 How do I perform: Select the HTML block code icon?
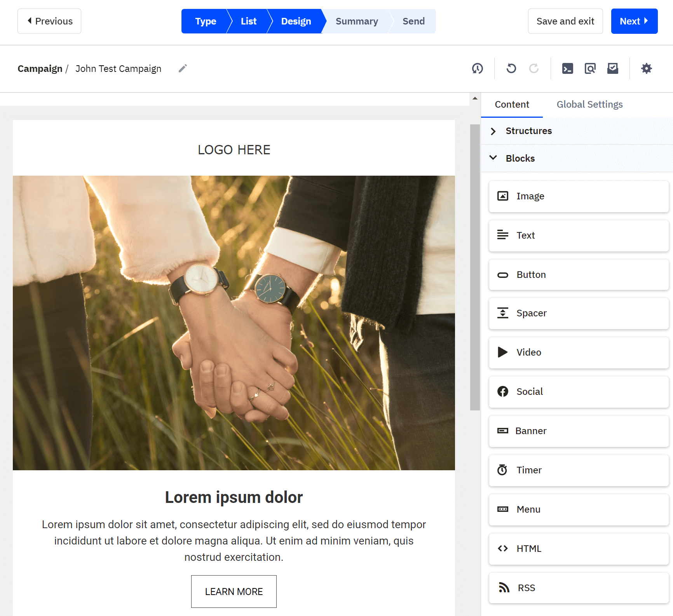[x=503, y=548]
